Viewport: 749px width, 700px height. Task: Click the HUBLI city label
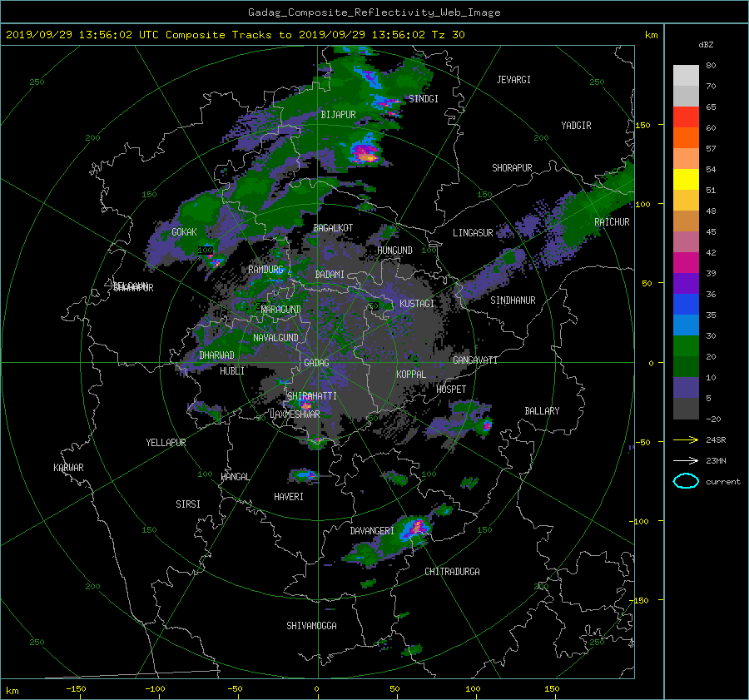(x=232, y=371)
